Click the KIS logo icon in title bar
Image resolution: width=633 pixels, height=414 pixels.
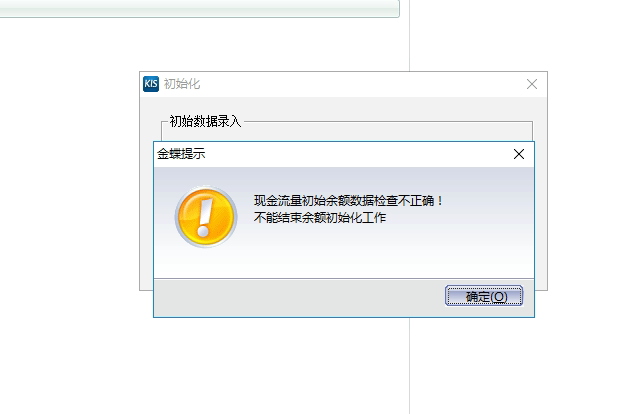(x=151, y=84)
